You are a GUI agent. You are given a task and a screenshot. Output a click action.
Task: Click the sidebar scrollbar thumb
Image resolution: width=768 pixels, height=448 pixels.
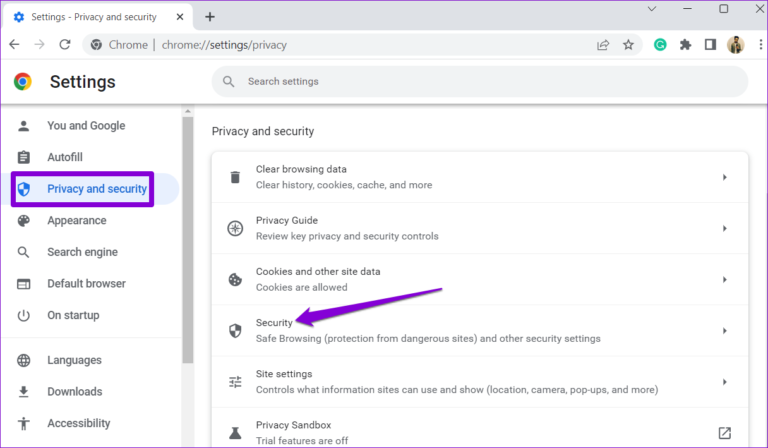(188, 240)
